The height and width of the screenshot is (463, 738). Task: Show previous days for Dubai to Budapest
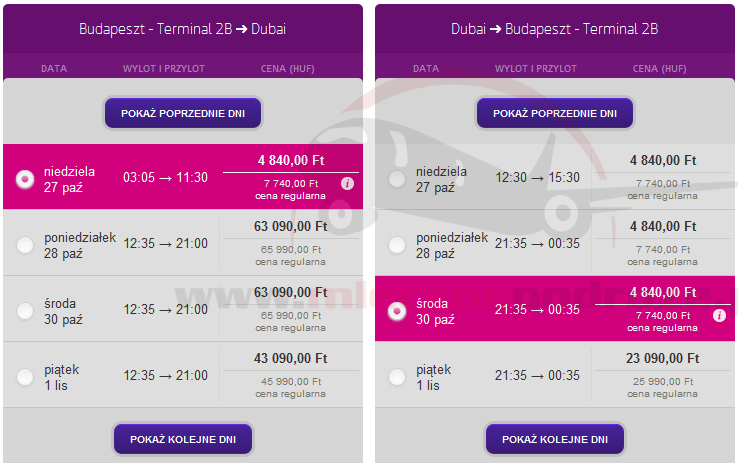tap(554, 113)
